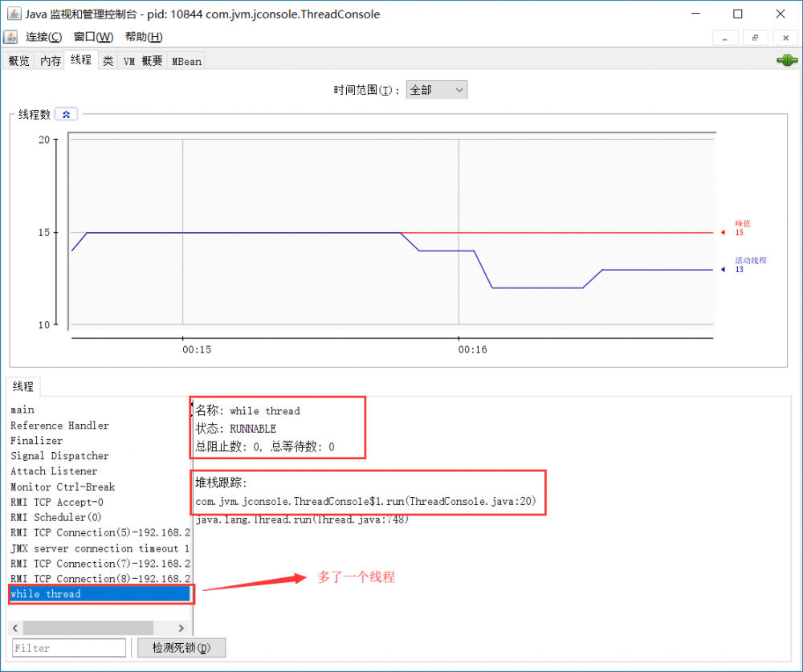Click the Java icon beside the 连接 menu

coord(10,37)
